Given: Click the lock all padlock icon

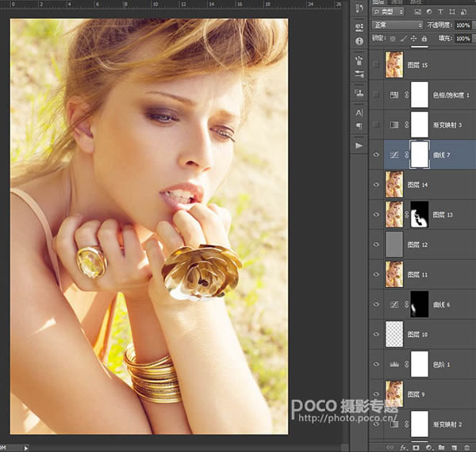Looking at the screenshot, I should point(424,39).
